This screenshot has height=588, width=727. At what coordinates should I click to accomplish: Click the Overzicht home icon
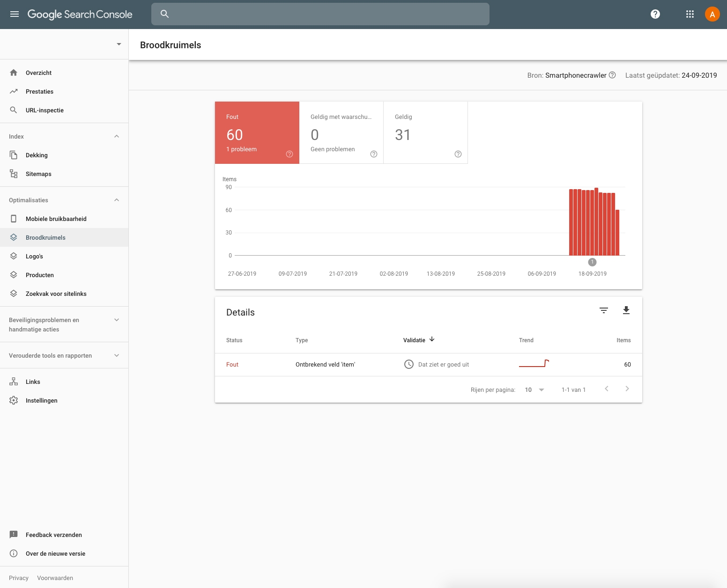pos(14,73)
